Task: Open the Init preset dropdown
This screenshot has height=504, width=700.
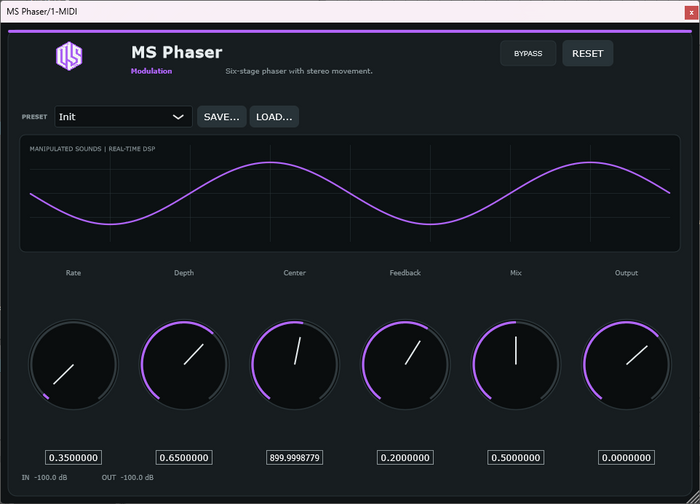Action: (123, 117)
